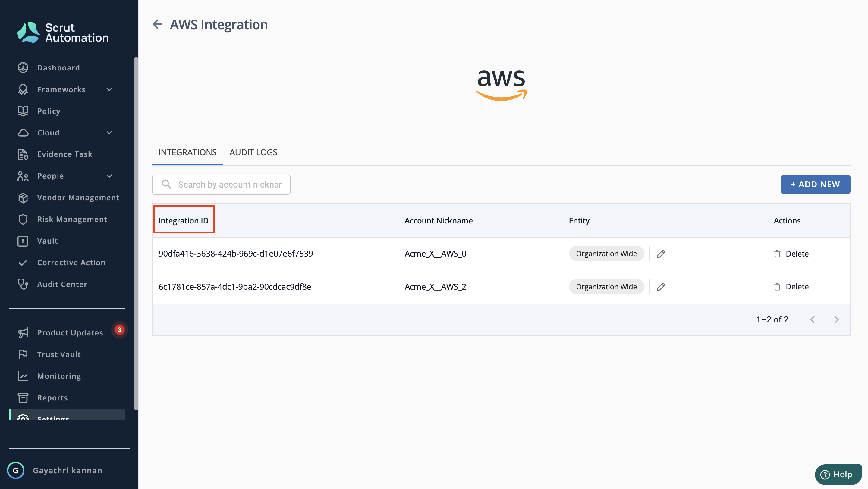Screen dimensions: 868x489
Task: Go back using the arrow beside AWS Integration
Action: (x=157, y=24)
